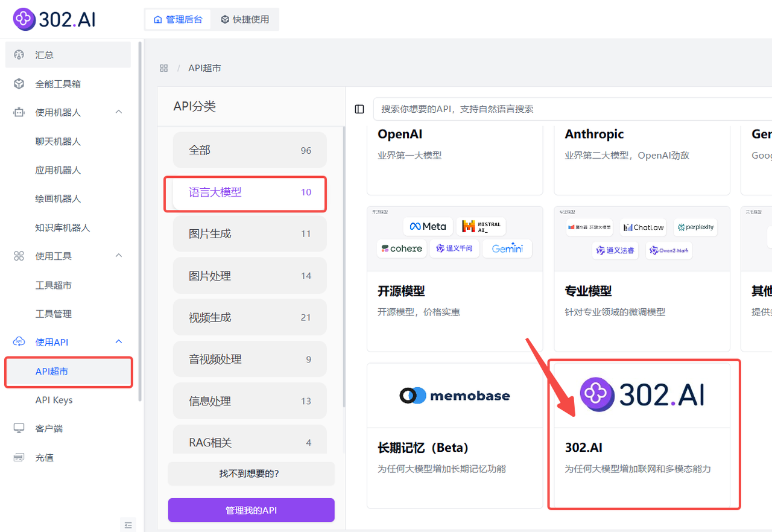Select the 图片生成 category
This screenshot has height=532, width=772.
[250, 234]
